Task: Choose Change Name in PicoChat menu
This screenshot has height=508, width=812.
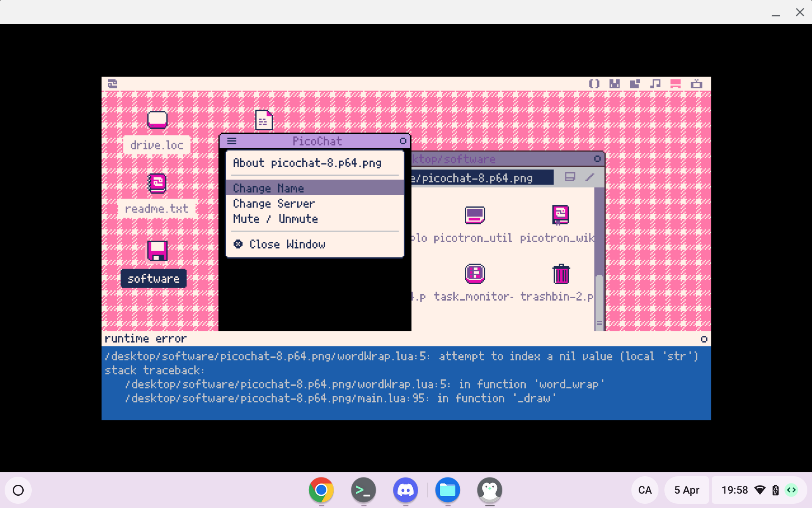Action: pyautogui.click(x=315, y=188)
